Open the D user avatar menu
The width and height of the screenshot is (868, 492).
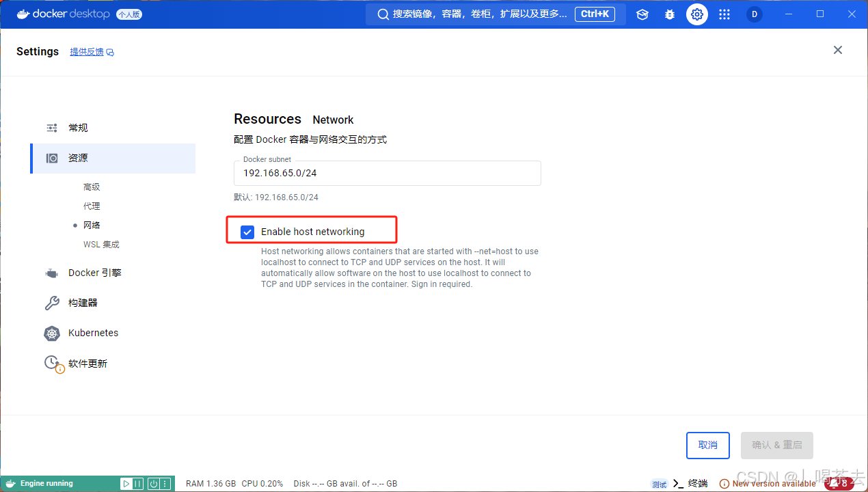754,14
